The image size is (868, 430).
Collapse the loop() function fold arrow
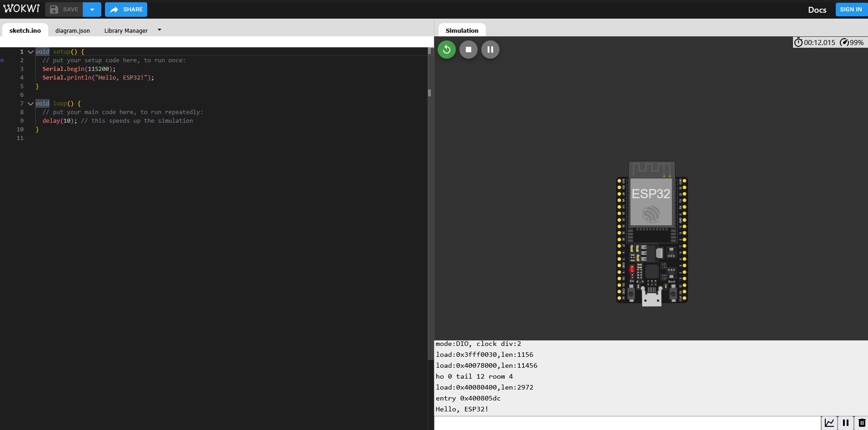pos(30,104)
